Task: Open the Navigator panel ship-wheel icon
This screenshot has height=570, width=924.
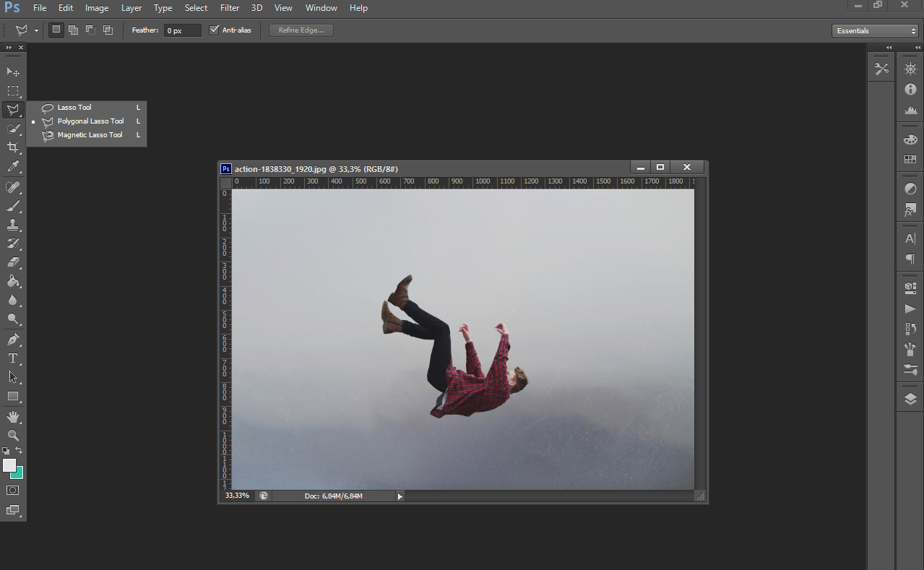Action: point(910,69)
